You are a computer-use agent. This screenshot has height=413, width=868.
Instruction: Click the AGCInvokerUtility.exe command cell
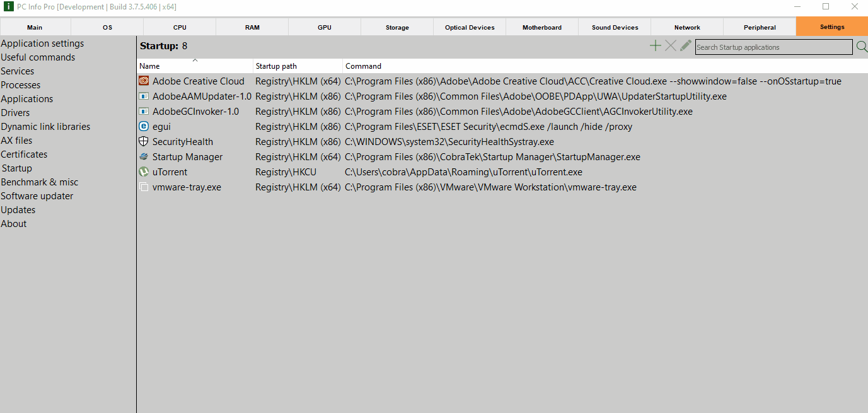(x=519, y=112)
